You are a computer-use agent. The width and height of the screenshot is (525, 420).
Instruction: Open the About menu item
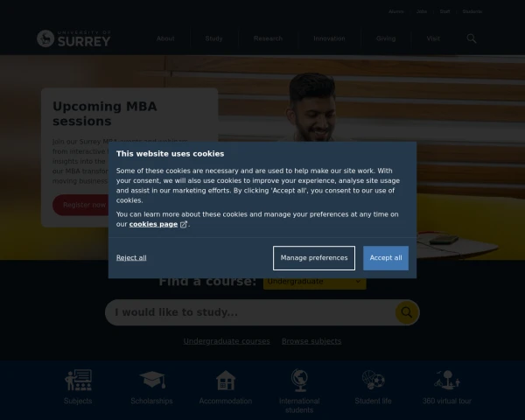(x=165, y=38)
